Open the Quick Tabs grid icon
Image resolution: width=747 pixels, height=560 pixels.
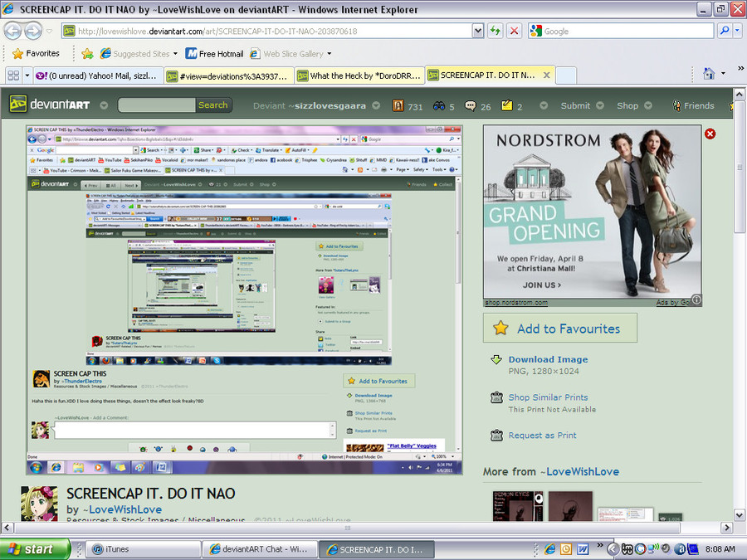tap(13, 75)
